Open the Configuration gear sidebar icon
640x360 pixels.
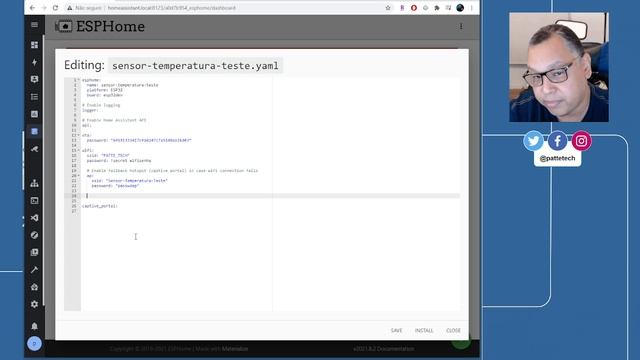[x=34, y=304]
